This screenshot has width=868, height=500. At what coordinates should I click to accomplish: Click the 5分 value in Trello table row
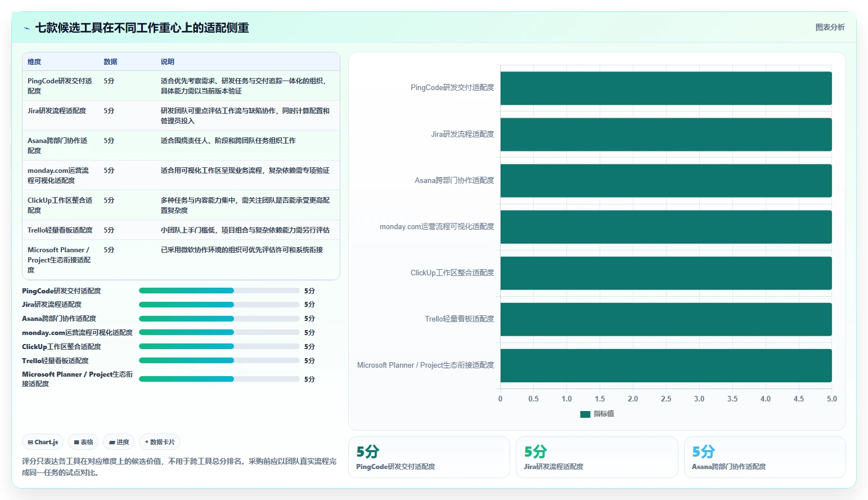(109, 230)
